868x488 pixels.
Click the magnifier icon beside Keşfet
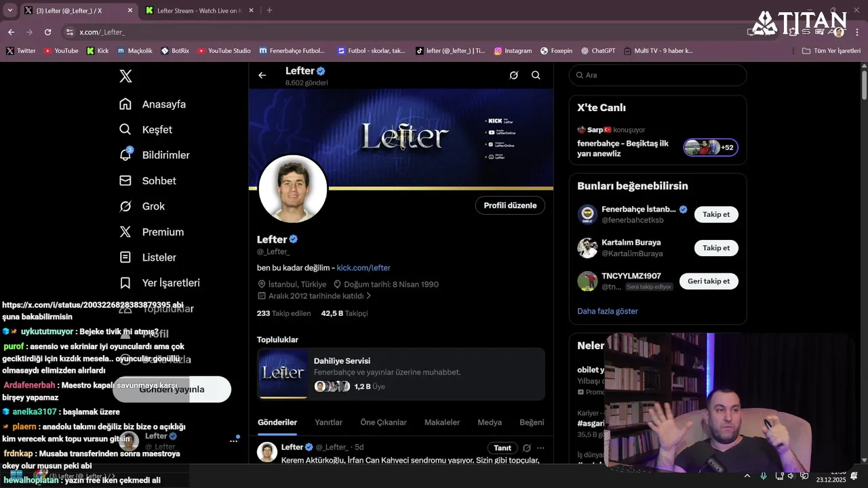coord(125,129)
